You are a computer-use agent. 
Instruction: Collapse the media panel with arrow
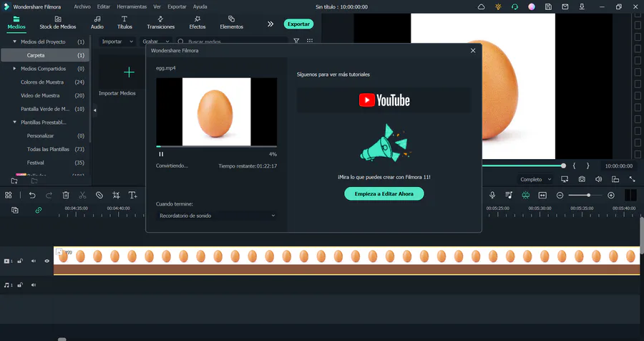[95, 110]
